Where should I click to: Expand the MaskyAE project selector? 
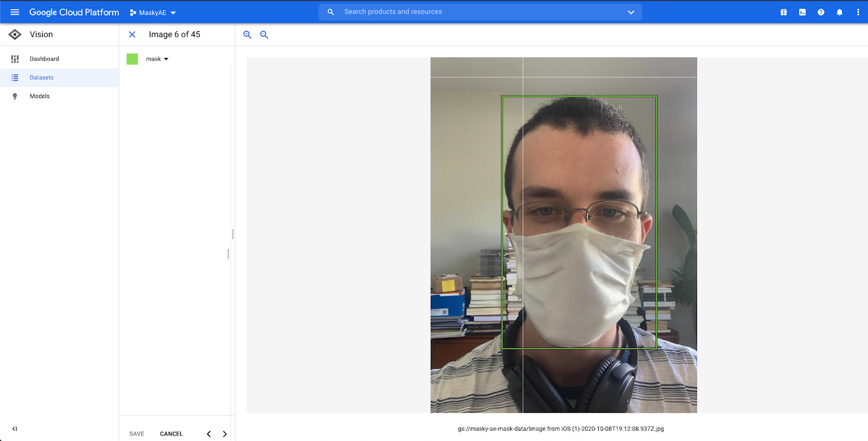click(x=153, y=12)
